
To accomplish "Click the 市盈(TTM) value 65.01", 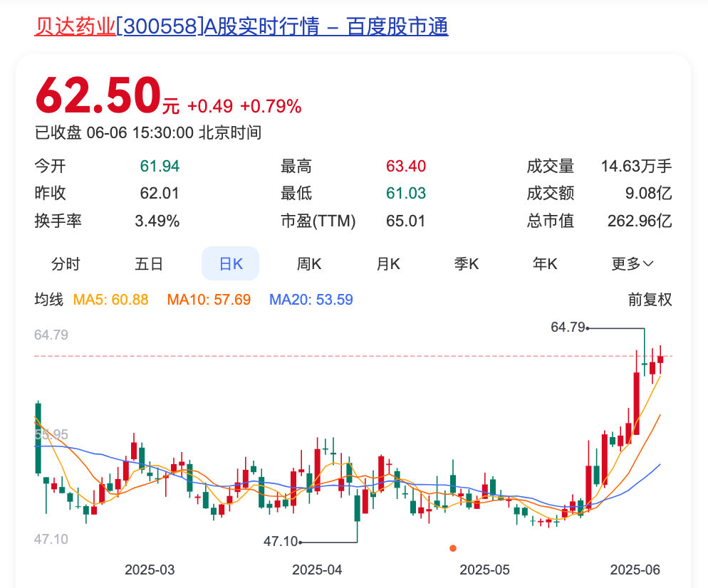I will point(405,221).
